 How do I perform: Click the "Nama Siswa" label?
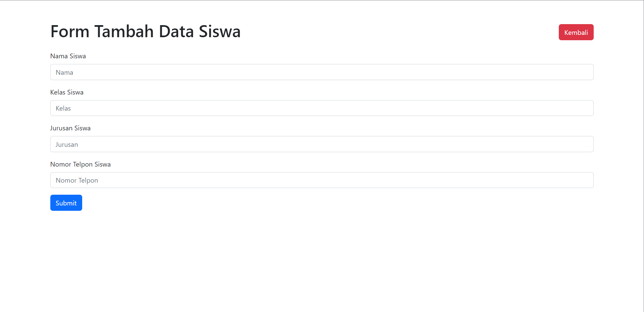[x=68, y=56]
